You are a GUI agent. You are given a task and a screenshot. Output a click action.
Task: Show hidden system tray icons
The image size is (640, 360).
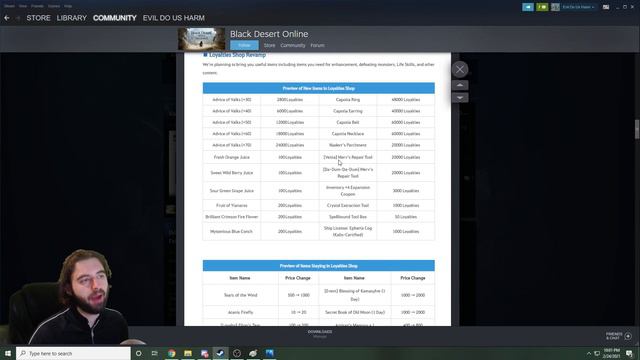589,353
